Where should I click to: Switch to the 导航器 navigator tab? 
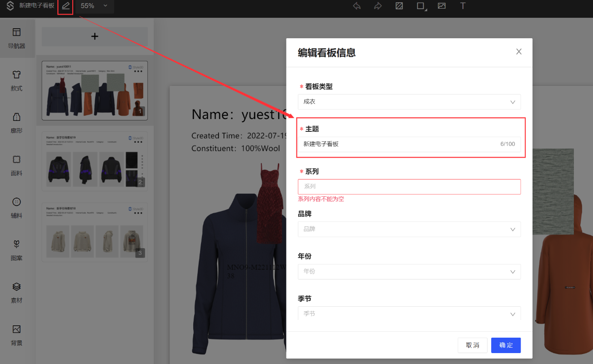(x=17, y=38)
